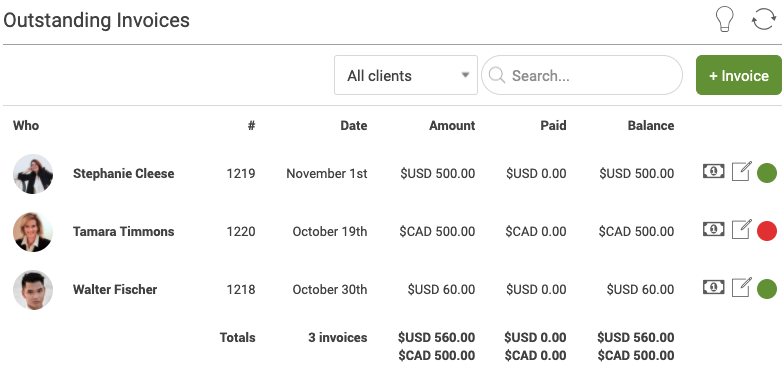The height and width of the screenshot is (369, 782).
Task: Open client Tamara Timmons
Action: 124,231
